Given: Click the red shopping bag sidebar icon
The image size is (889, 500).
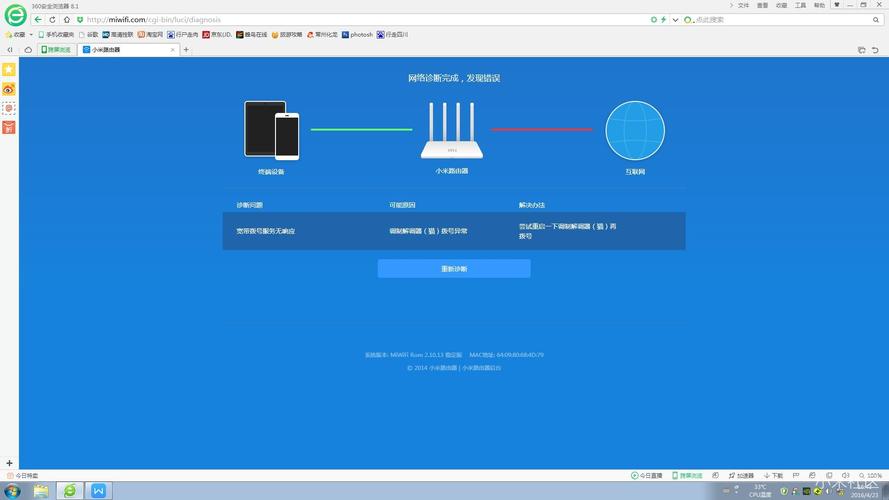Looking at the screenshot, I should 8,127.
